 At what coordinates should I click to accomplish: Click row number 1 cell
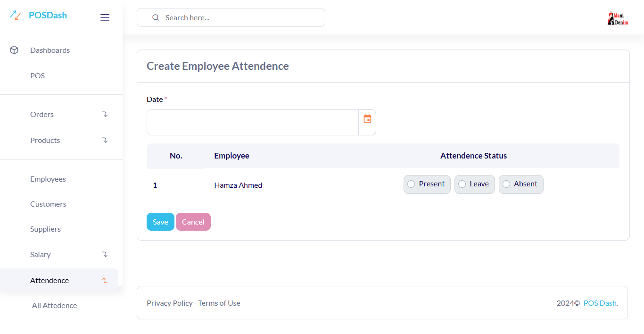coord(155,185)
